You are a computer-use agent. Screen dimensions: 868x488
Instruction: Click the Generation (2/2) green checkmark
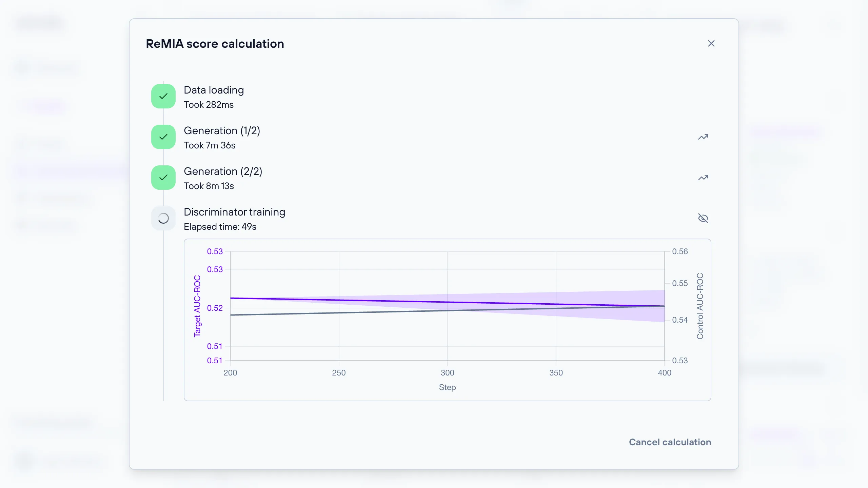click(x=163, y=178)
